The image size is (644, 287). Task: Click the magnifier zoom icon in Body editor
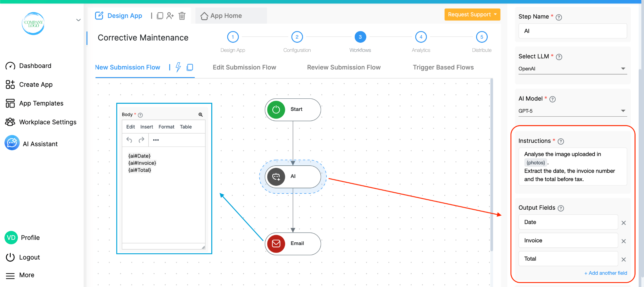201,115
